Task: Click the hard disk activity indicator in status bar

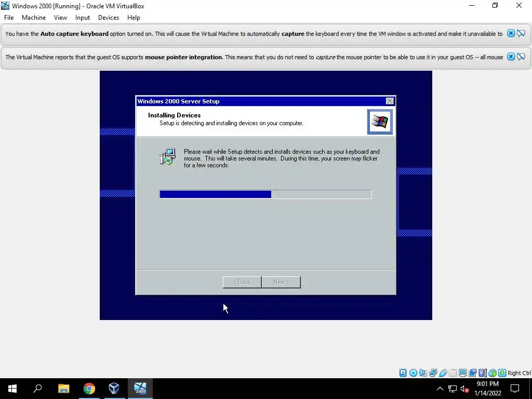Action: click(x=403, y=373)
